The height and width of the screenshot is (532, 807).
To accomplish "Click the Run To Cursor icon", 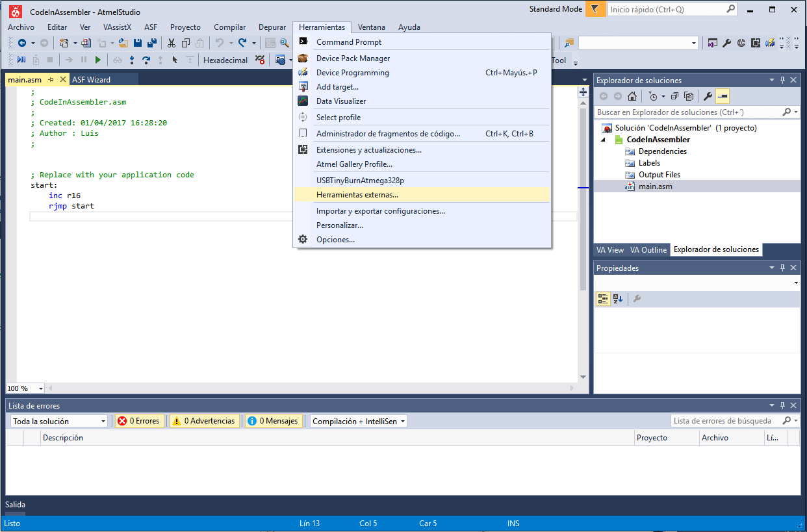I will [x=175, y=60].
